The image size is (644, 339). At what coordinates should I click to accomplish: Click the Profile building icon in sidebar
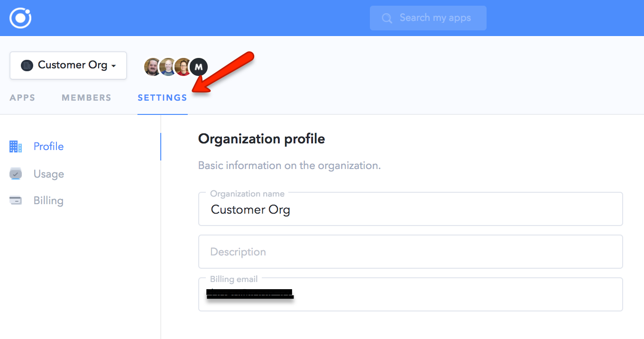click(16, 147)
